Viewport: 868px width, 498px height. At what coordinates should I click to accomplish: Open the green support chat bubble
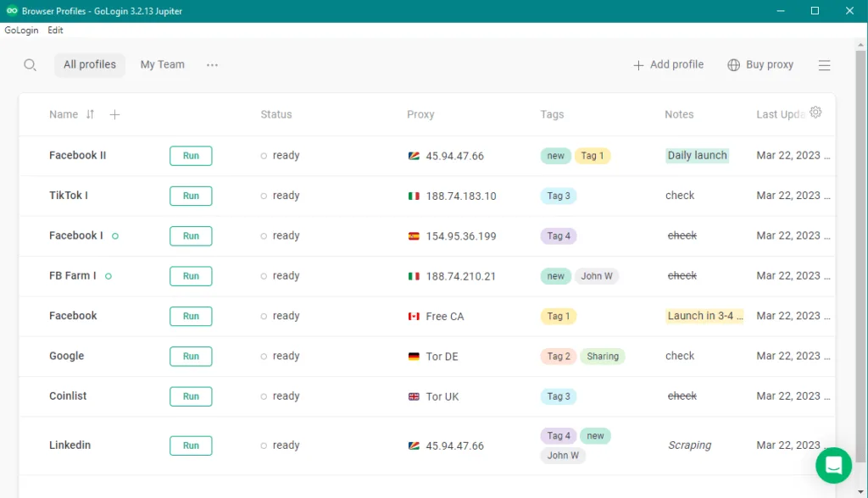point(834,465)
